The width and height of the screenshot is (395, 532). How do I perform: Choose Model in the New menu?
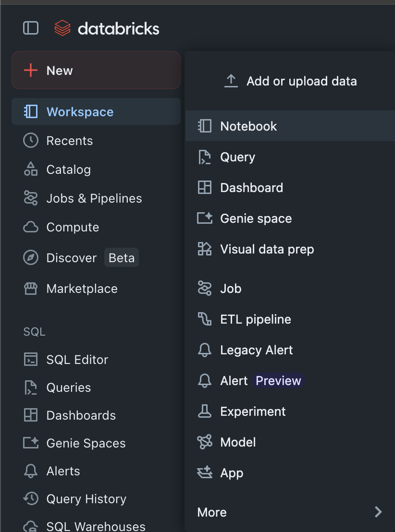coord(290,442)
